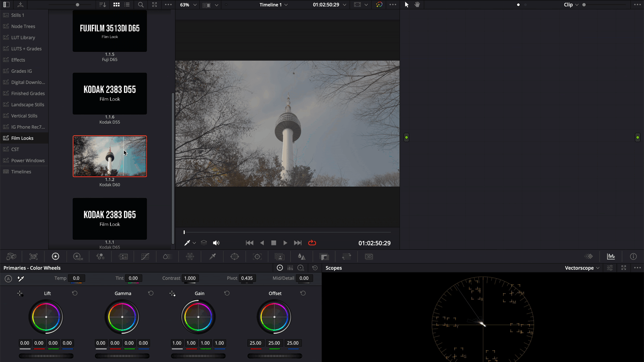Open the Tracker palette icon
644x362 pixels.
(257, 257)
